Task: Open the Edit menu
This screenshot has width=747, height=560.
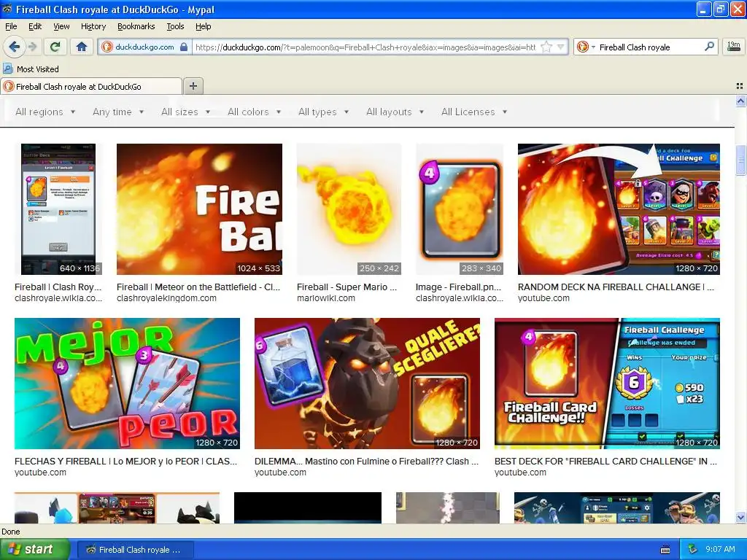Action: pos(35,26)
